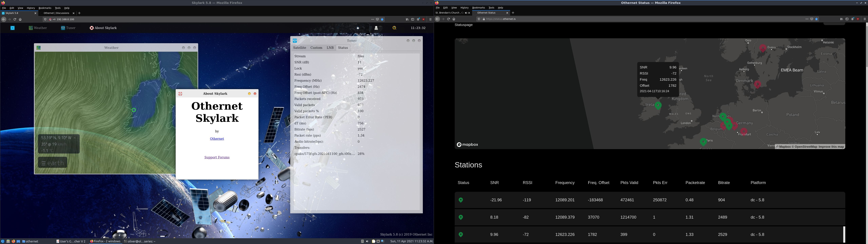
Task: Click the magnifier search icon in Skylark bar
Action: [x=394, y=28]
